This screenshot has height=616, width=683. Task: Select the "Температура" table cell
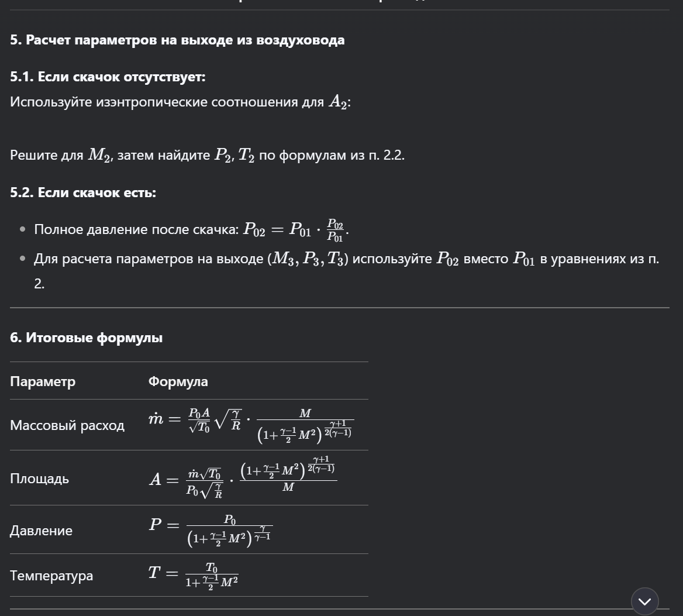click(51, 575)
